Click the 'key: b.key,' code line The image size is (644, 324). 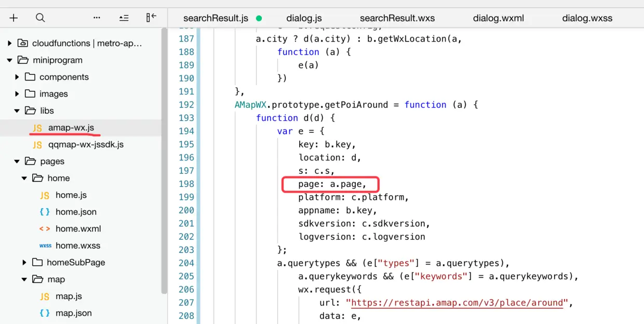tap(327, 144)
